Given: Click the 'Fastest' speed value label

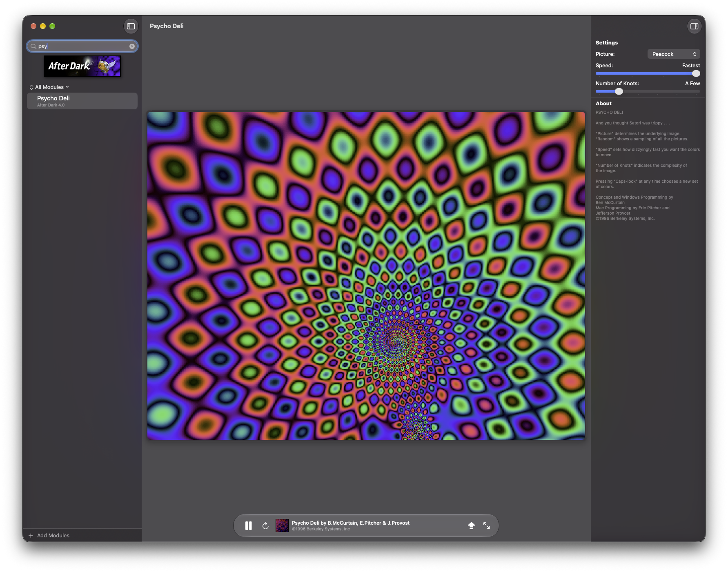Looking at the screenshot, I should (691, 65).
